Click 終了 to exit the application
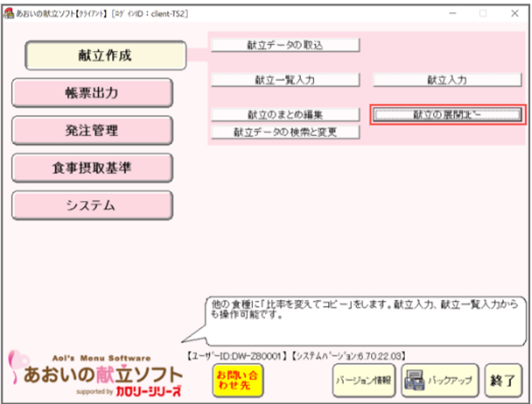This screenshot has height=404, width=532. coord(503,380)
